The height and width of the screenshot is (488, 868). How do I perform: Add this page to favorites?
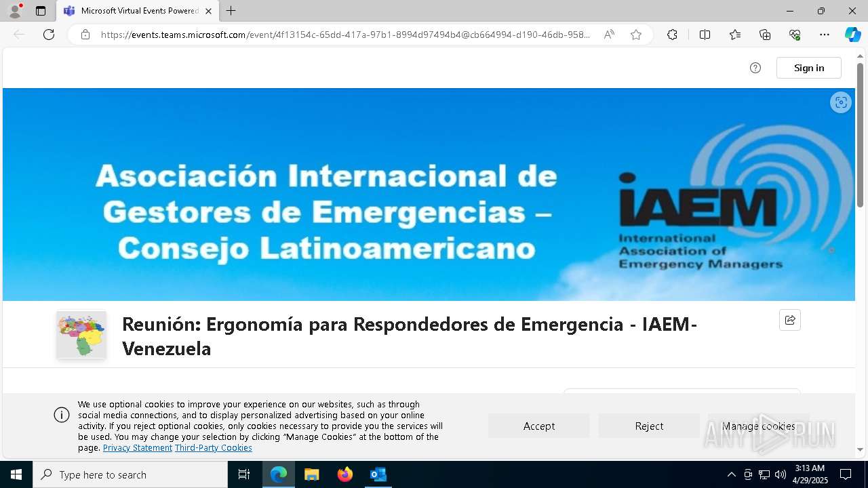(636, 35)
